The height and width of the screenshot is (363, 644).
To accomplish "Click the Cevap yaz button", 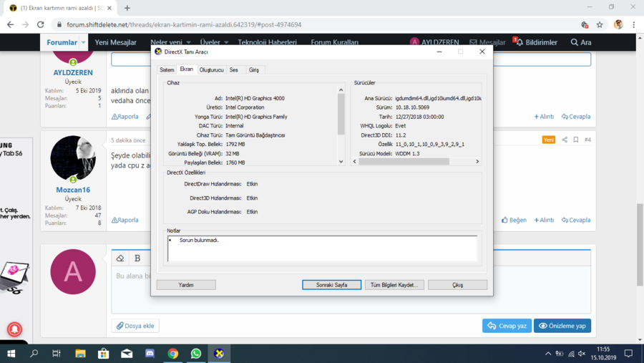I will [507, 326].
